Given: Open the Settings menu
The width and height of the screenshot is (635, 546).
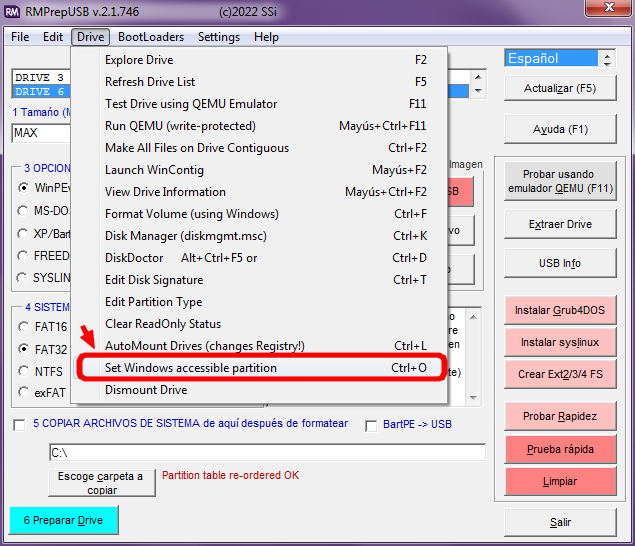Looking at the screenshot, I should click(x=219, y=37).
